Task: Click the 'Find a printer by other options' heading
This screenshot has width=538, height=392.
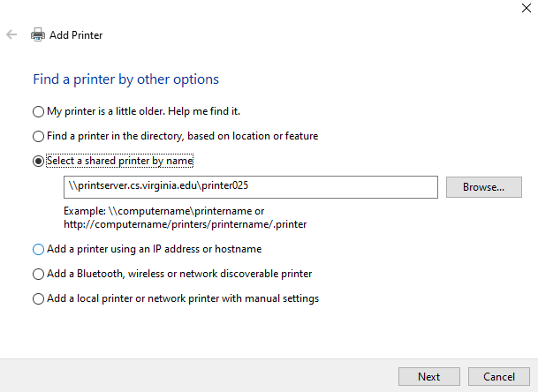Action: tap(125, 79)
